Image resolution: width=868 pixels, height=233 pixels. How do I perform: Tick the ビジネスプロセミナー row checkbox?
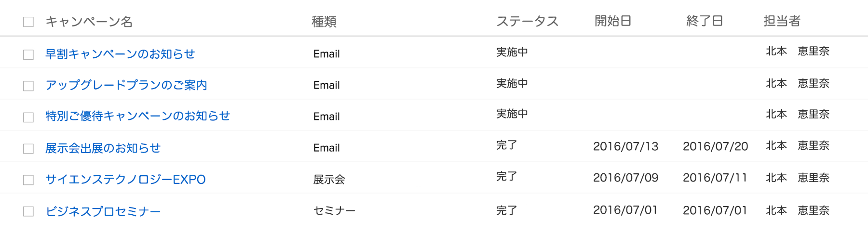28,211
